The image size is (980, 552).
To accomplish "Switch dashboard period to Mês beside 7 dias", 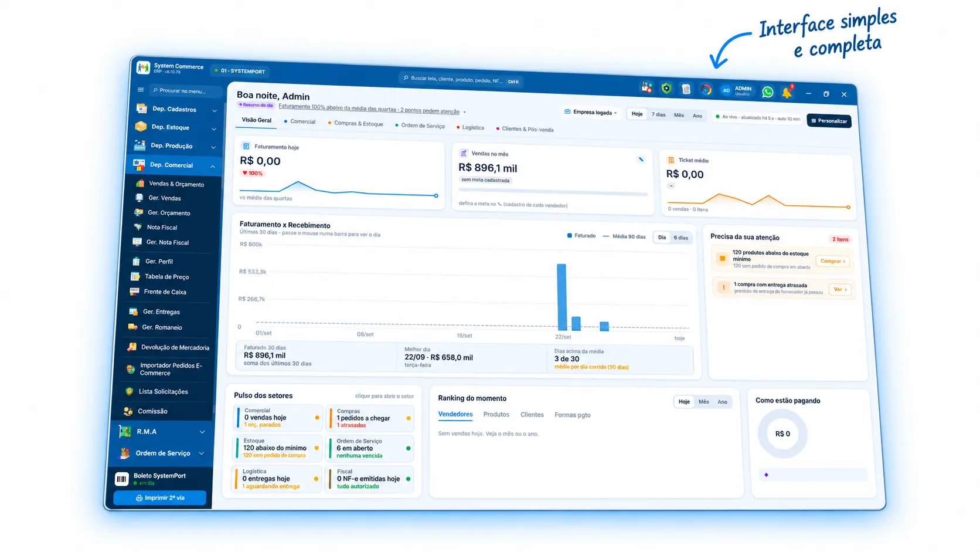I will point(679,115).
